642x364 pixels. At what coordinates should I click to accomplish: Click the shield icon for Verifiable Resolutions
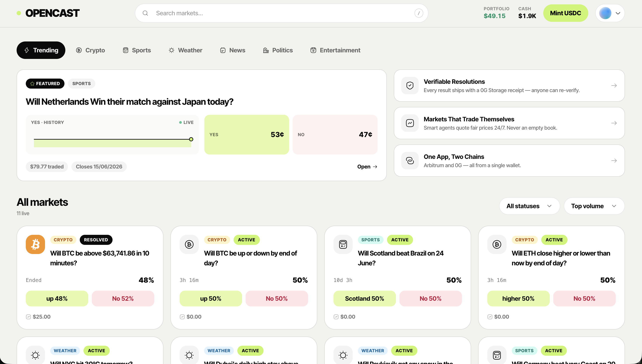click(410, 86)
